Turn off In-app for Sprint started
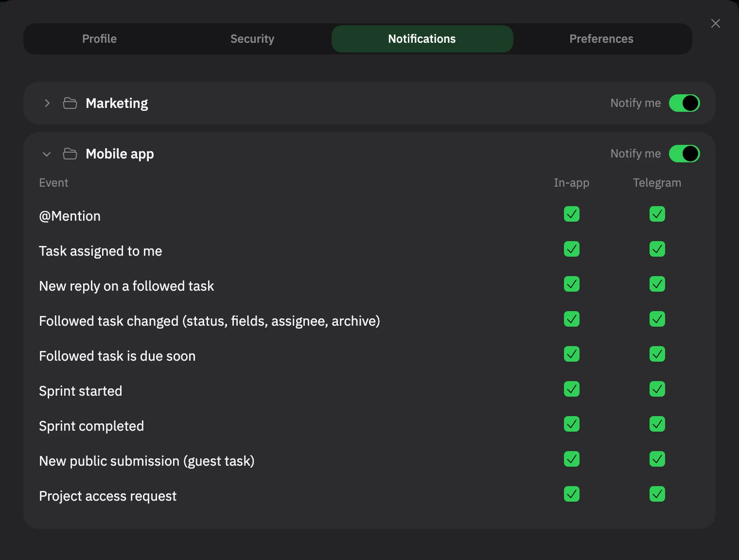The height and width of the screenshot is (560, 739). (x=572, y=389)
